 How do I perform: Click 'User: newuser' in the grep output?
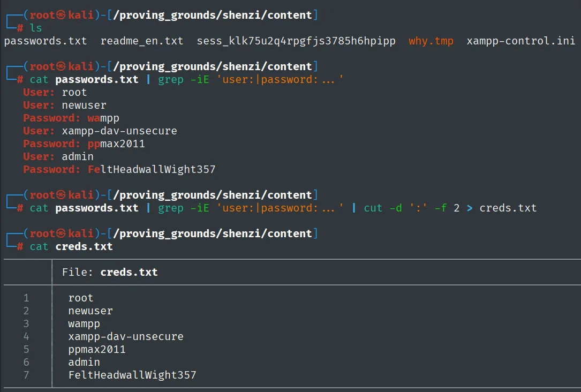[64, 105]
